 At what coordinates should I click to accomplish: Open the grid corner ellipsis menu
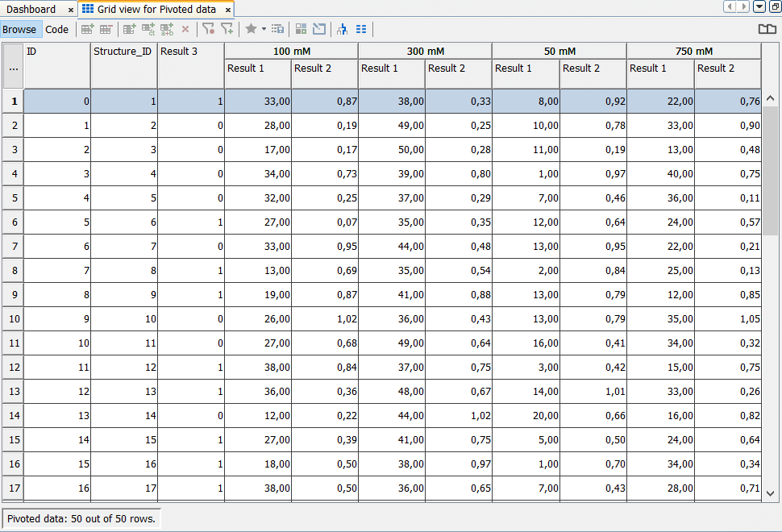(x=13, y=69)
